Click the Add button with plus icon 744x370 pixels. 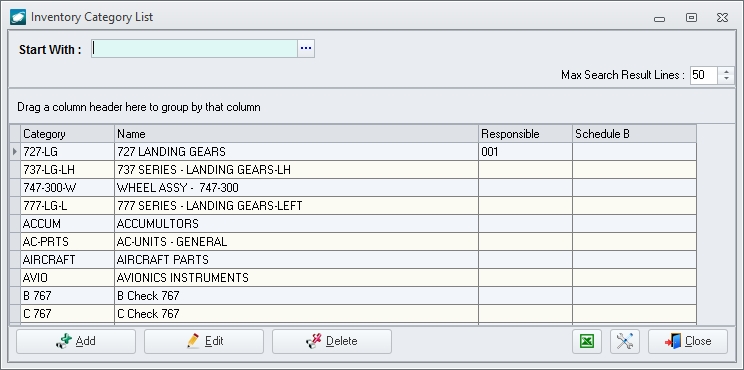(76, 341)
